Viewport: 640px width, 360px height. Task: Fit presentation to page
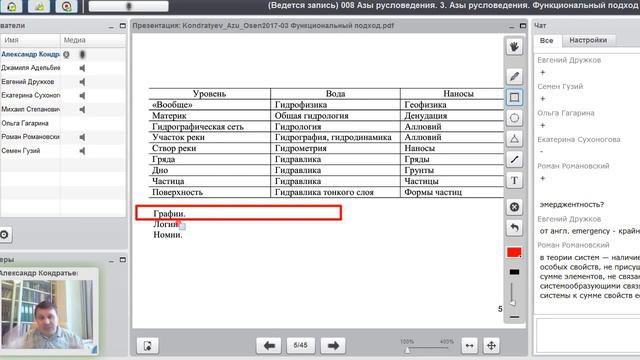click(x=491, y=346)
